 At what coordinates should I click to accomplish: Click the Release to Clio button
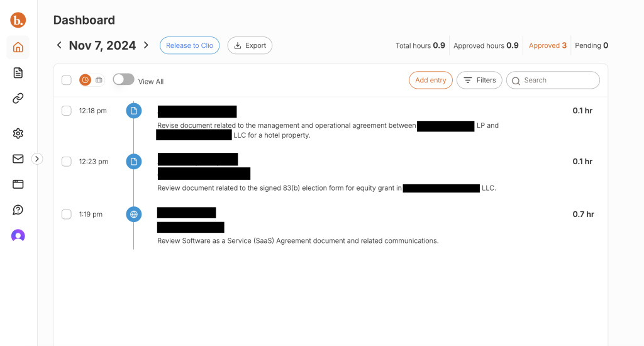pos(189,45)
